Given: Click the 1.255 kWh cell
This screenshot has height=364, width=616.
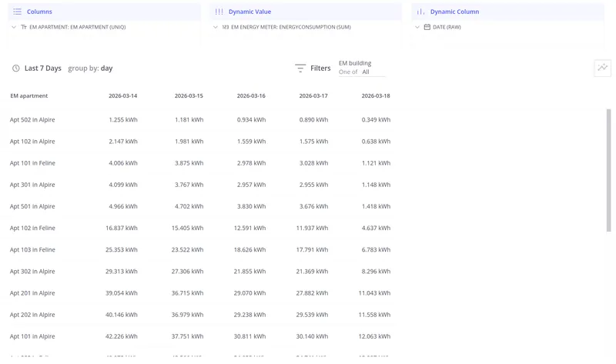Looking at the screenshot, I should click(x=123, y=120).
